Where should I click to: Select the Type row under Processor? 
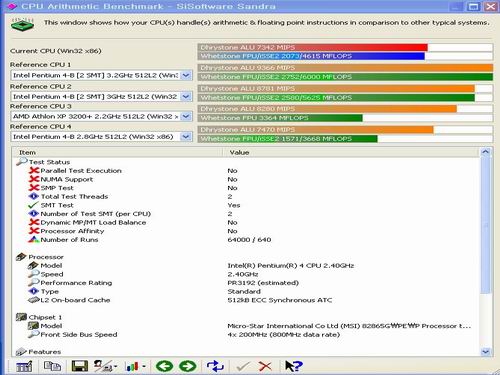point(246,291)
